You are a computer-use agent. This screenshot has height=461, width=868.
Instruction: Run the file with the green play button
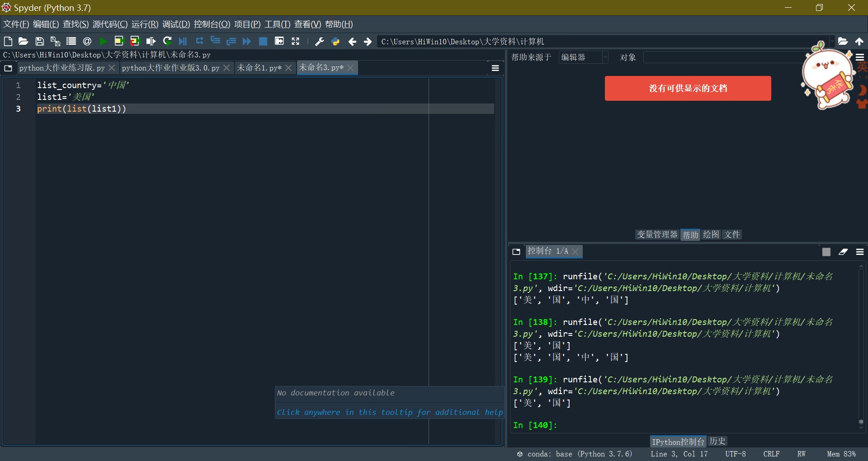coord(103,42)
